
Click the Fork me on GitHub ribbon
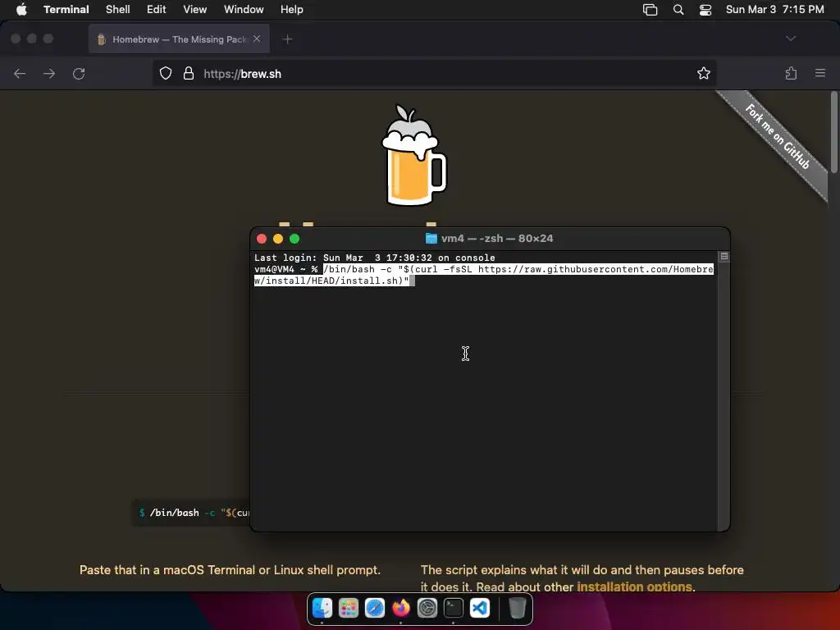[777, 137]
